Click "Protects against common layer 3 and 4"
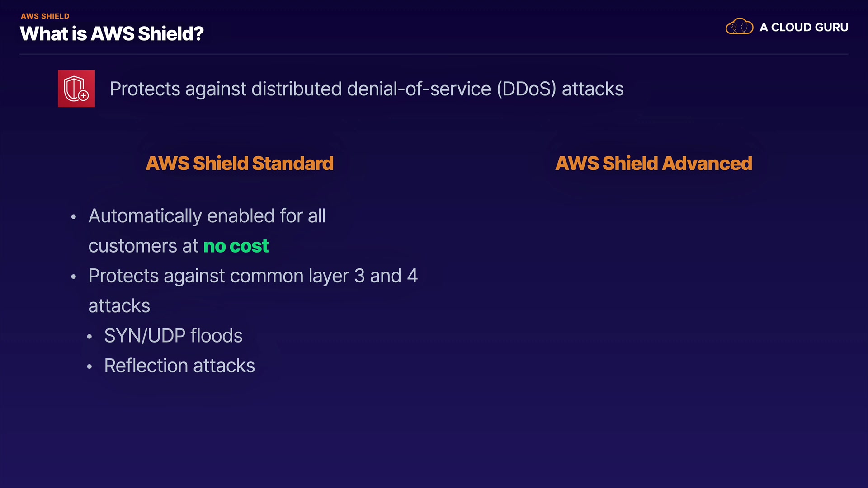This screenshot has height=488, width=868. coord(253,276)
